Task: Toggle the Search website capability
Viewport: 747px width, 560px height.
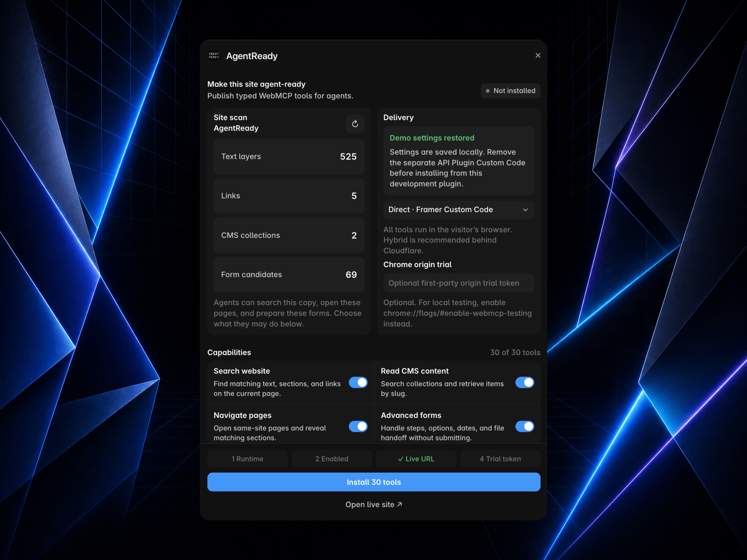Action: 358,382
